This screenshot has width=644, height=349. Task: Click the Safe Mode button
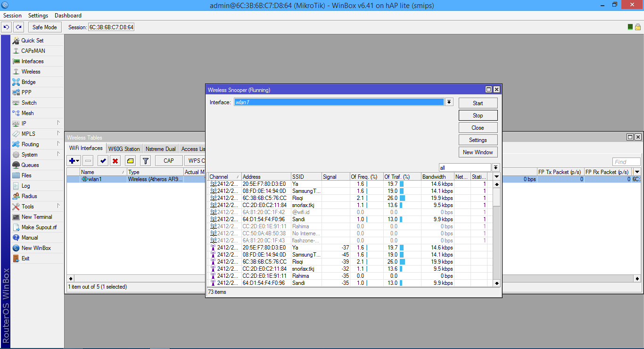(x=44, y=27)
